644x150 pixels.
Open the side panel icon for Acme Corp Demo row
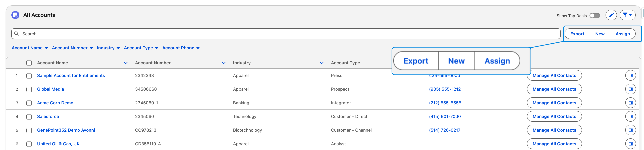tap(630, 103)
